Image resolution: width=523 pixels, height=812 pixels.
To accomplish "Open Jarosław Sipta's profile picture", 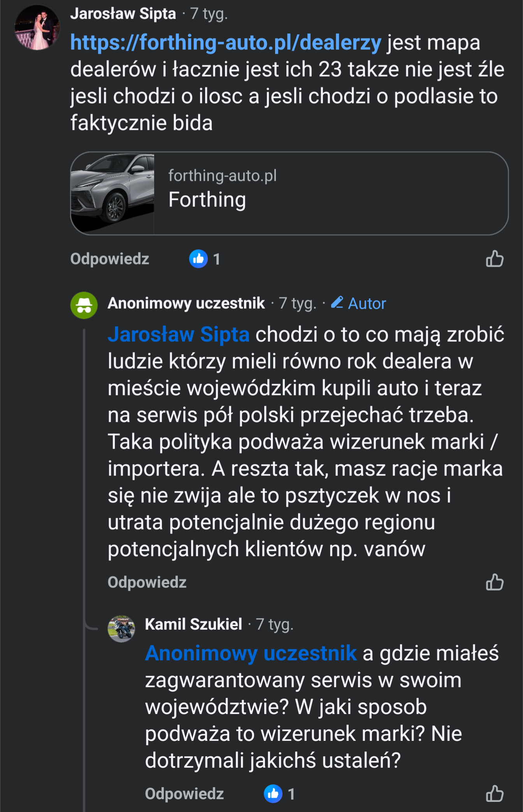I will (x=37, y=28).
